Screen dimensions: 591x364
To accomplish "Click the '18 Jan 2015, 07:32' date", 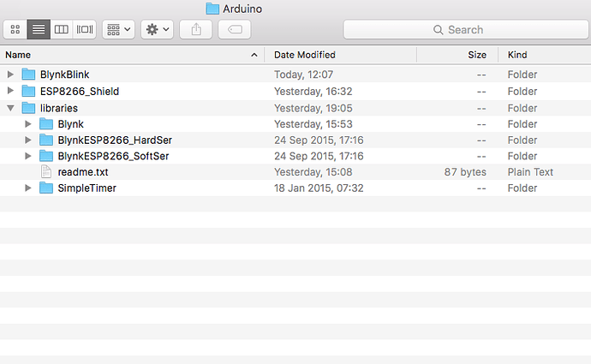I will pos(319,188).
